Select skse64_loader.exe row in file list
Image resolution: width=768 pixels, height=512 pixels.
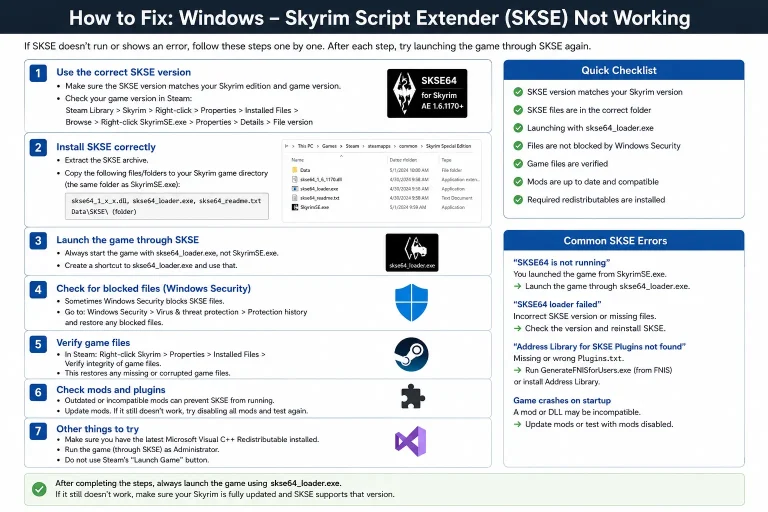pos(385,189)
